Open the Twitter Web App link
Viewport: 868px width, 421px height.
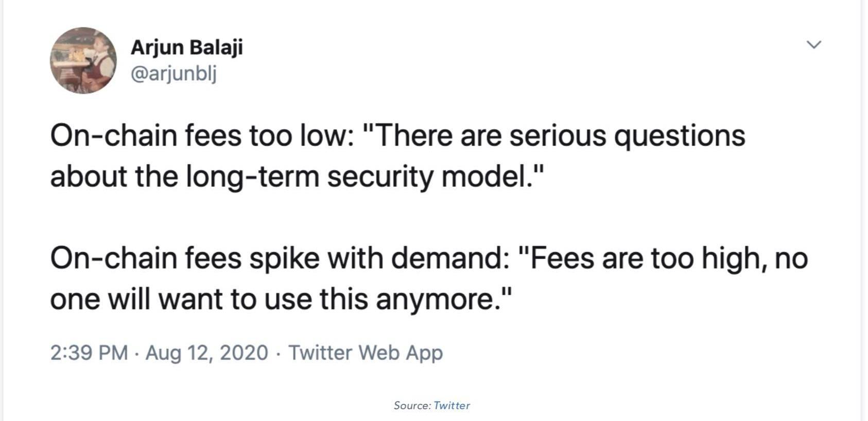point(366,353)
